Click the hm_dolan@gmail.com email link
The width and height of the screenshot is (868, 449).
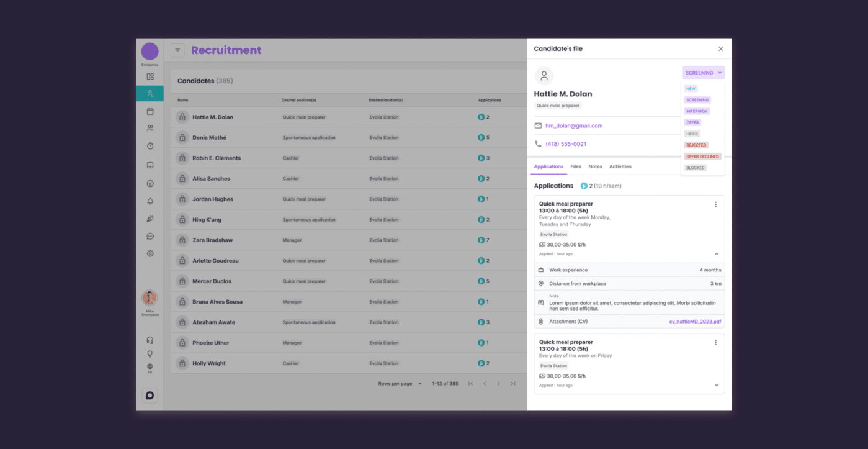pyautogui.click(x=574, y=125)
